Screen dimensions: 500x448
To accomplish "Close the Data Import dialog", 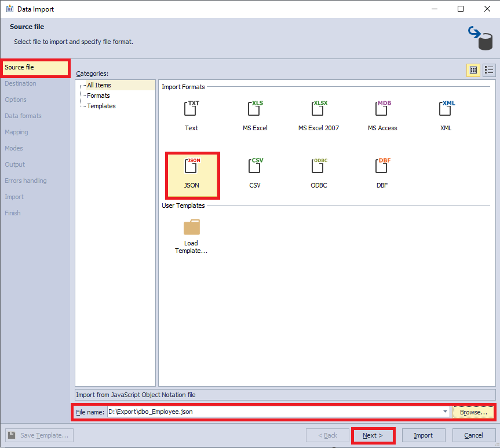I will (x=487, y=9).
